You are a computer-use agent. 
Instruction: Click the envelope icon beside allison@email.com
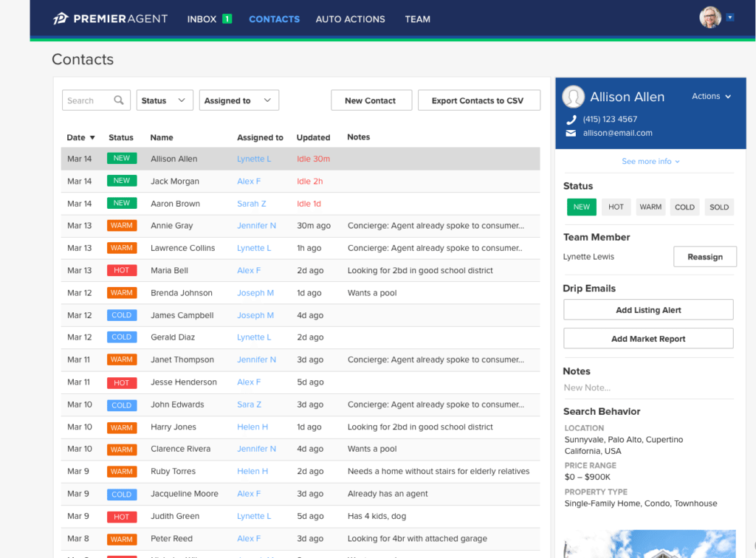pos(570,134)
